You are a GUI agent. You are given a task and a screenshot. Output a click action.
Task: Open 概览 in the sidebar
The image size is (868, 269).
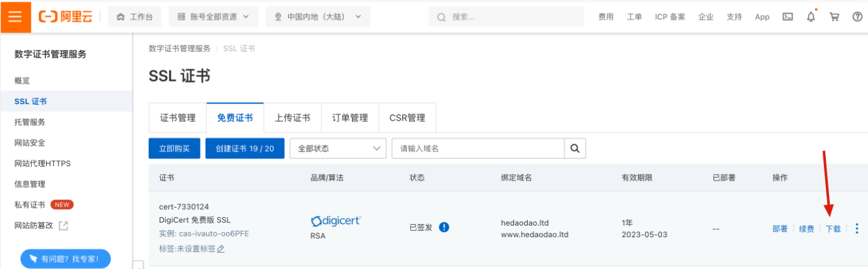(x=22, y=81)
